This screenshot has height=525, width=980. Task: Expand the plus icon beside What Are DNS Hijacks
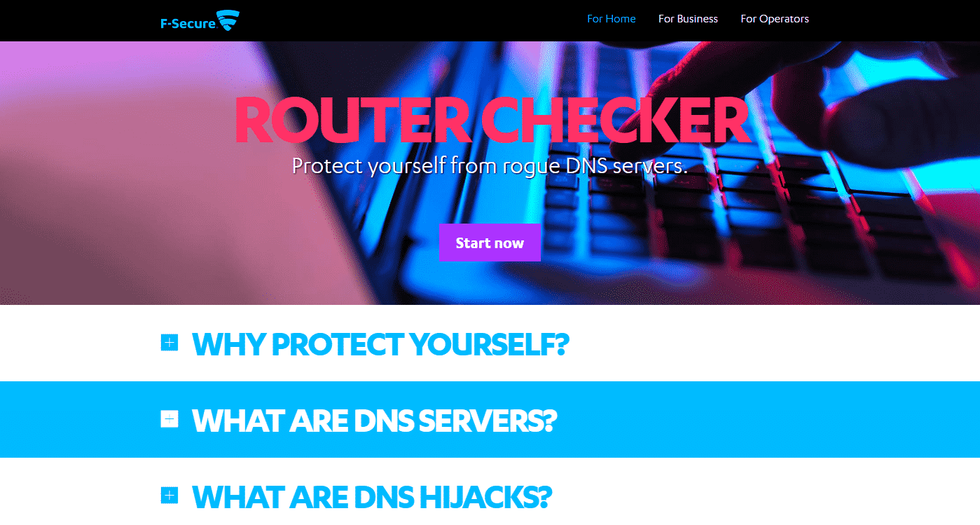(x=170, y=496)
